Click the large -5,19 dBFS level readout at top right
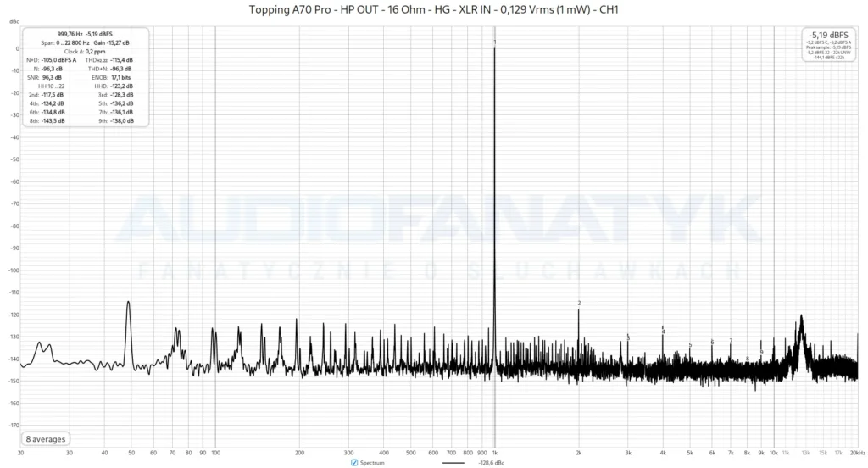This screenshot has width=868, height=468. pyautogui.click(x=828, y=35)
